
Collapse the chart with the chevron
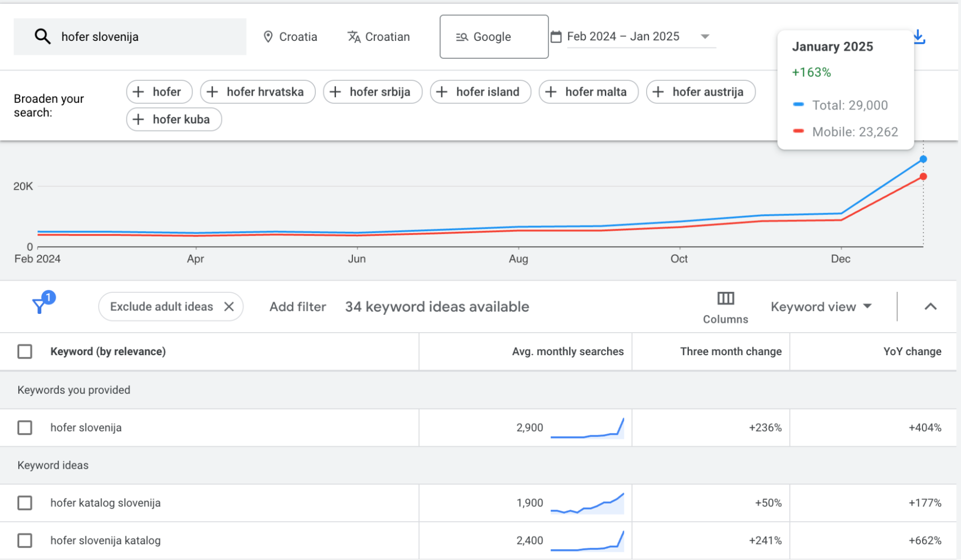(x=931, y=307)
